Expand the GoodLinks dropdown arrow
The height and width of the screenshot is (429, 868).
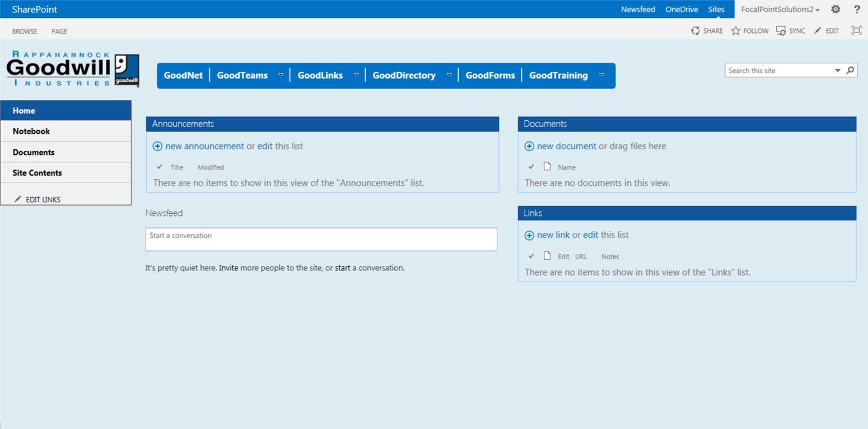click(356, 74)
